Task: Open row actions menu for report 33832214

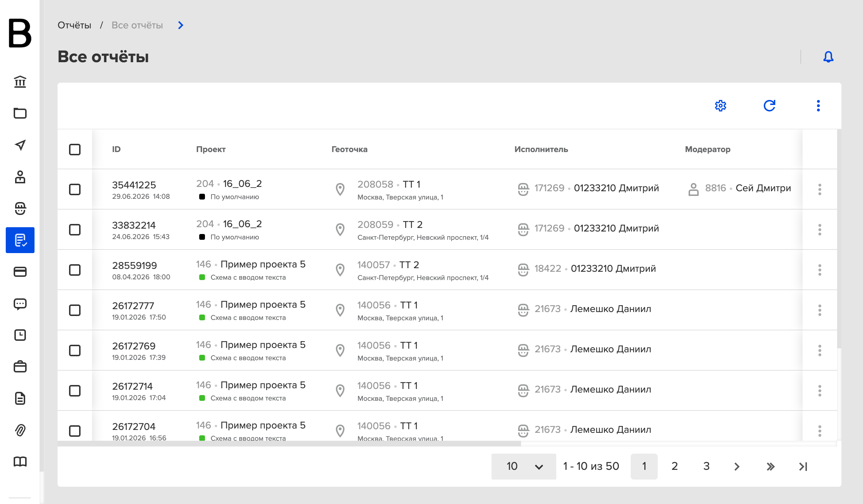Action: 820,230
